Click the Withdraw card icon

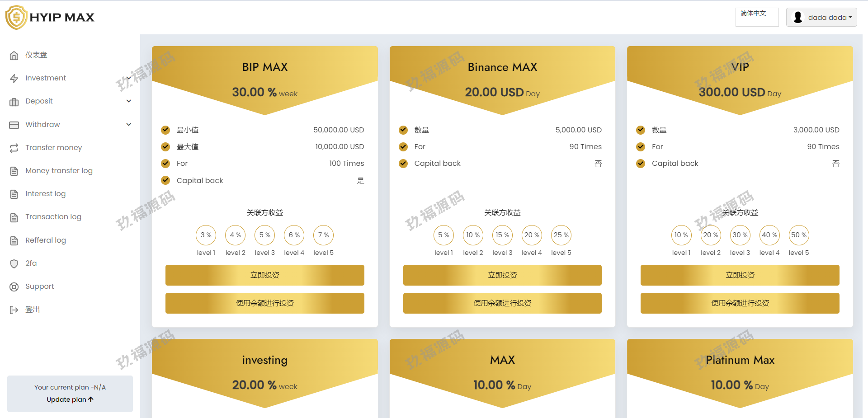14,125
